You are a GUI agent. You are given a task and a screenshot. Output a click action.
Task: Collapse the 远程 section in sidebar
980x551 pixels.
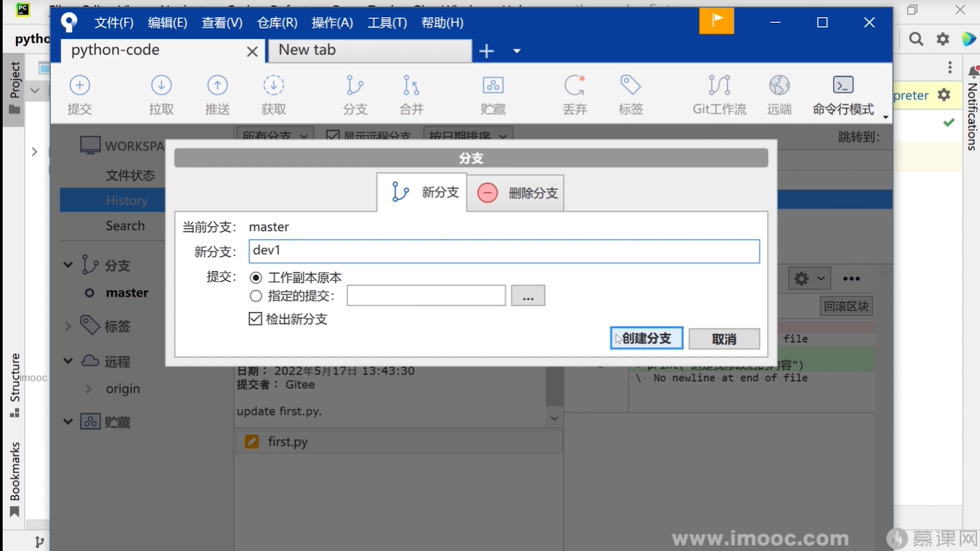67,361
